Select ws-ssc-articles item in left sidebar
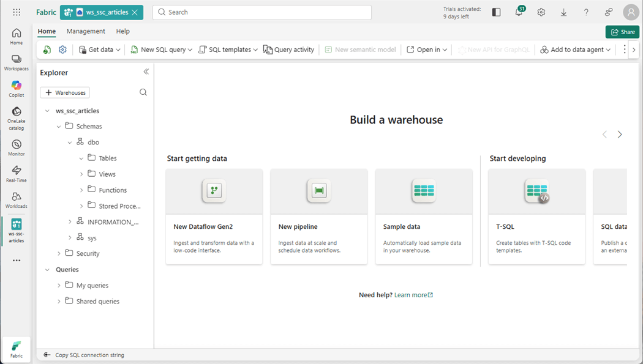Viewport: 643px width, 364px height. (17, 231)
